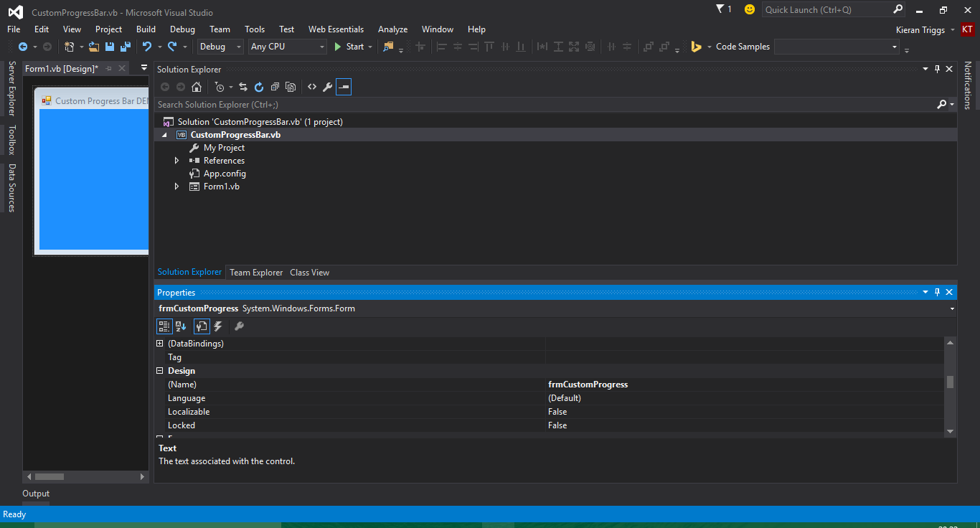Viewport: 980px width, 528px height.
Task: Toggle Preview Selected Items in Solution Explorer
Action: pos(344,87)
